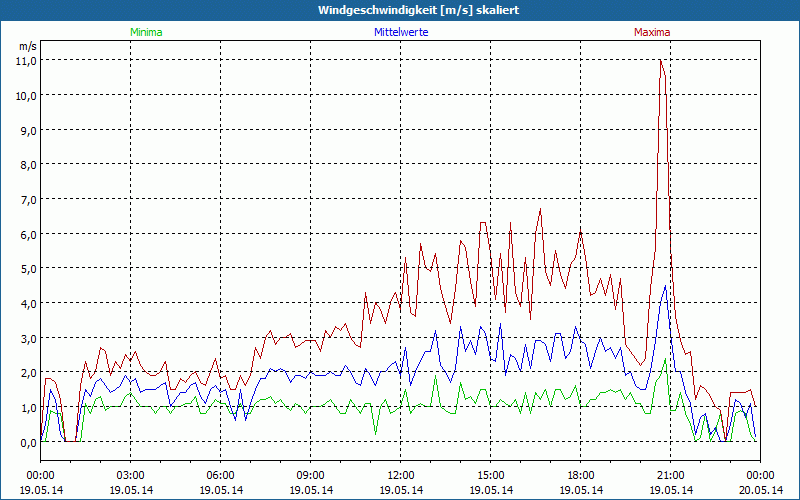
Task: Click the blue Mittelwerte peak near 21:00
Action: pos(665,286)
